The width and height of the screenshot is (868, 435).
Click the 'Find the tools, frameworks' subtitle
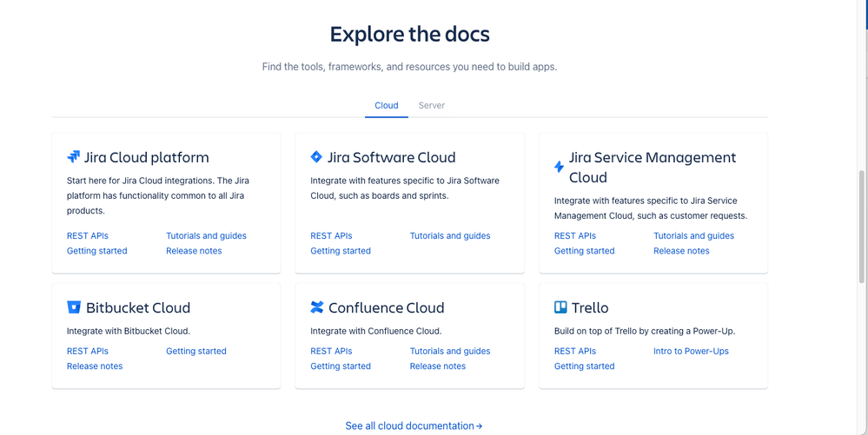(x=409, y=67)
